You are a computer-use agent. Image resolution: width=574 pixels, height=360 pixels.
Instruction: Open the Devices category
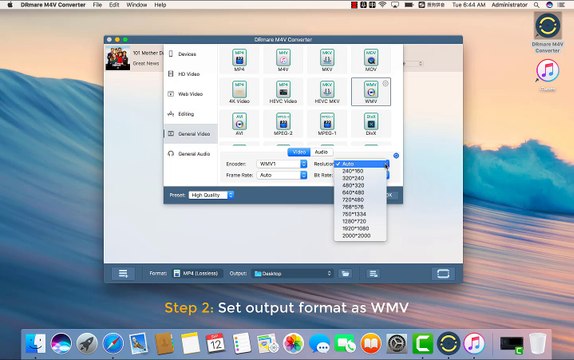(190, 54)
